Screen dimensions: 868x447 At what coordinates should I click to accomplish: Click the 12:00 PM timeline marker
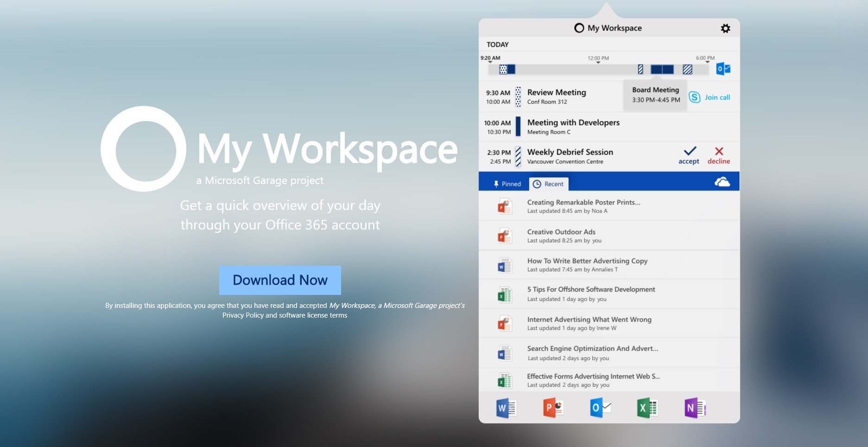598,59
